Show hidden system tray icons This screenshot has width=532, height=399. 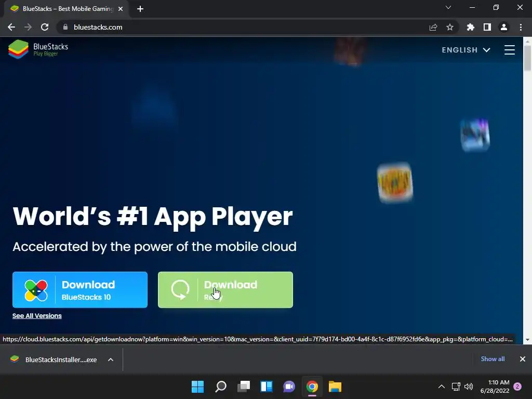[x=442, y=387]
